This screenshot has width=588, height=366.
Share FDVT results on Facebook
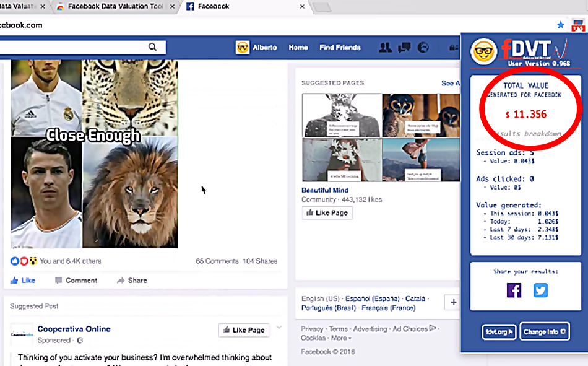[514, 290]
